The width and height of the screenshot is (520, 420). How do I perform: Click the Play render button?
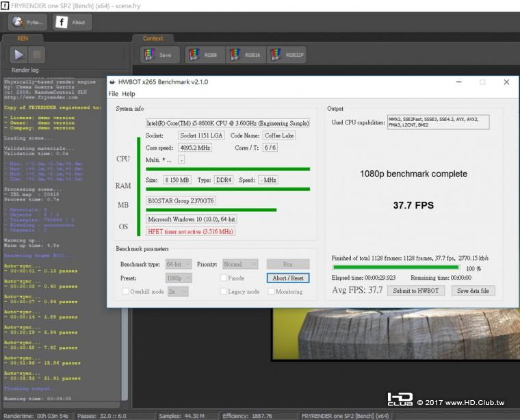tap(19, 54)
